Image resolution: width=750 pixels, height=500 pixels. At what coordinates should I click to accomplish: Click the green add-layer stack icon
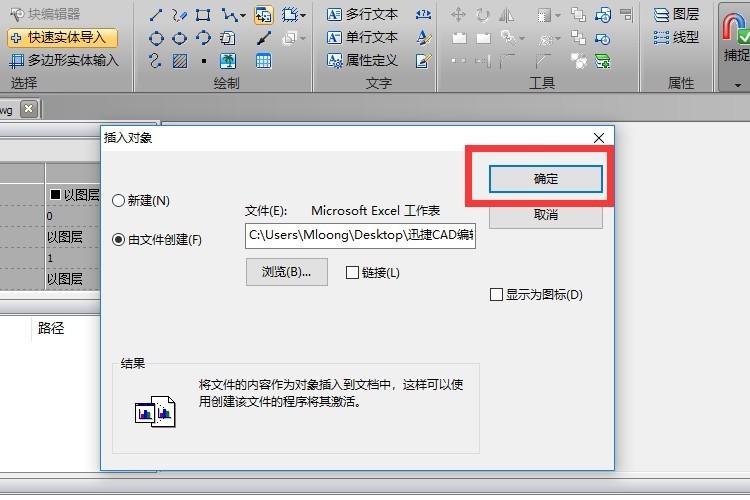[x=603, y=61]
